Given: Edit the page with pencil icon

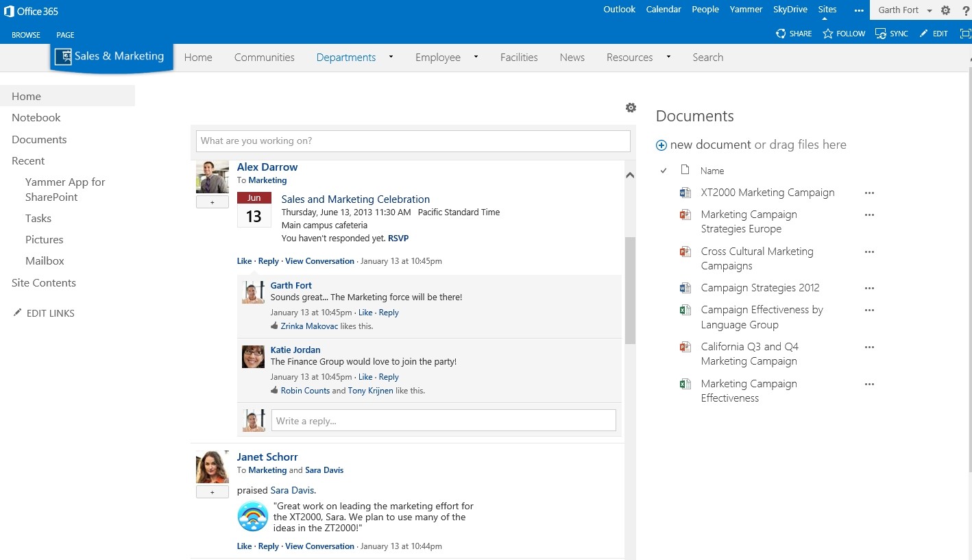Looking at the screenshot, I should (x=923, y=34).
